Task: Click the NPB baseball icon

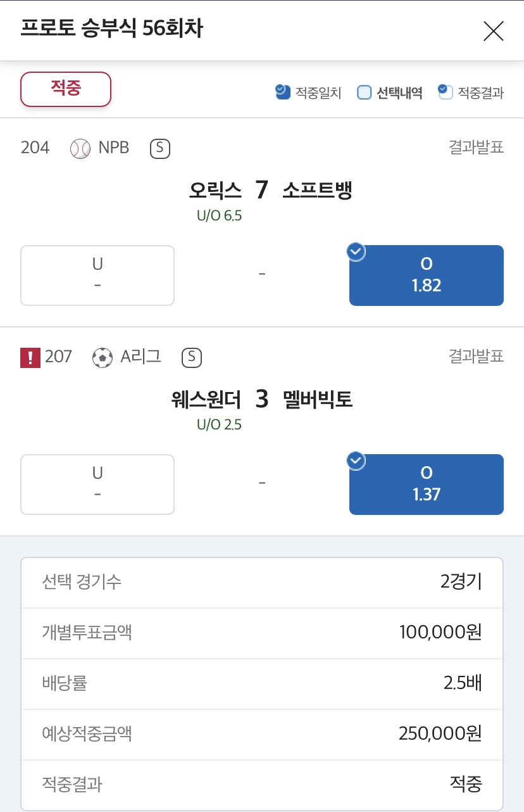Action: [80, 149]
